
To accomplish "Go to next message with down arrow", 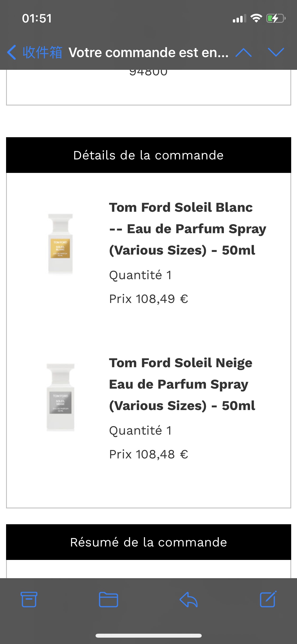I will pyautogui.click(x=276, y=52).
